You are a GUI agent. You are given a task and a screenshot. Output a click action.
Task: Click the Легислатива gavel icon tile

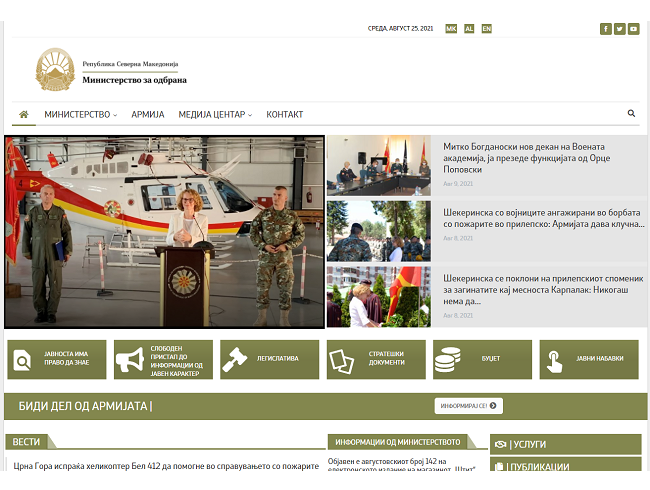point(269,359)
